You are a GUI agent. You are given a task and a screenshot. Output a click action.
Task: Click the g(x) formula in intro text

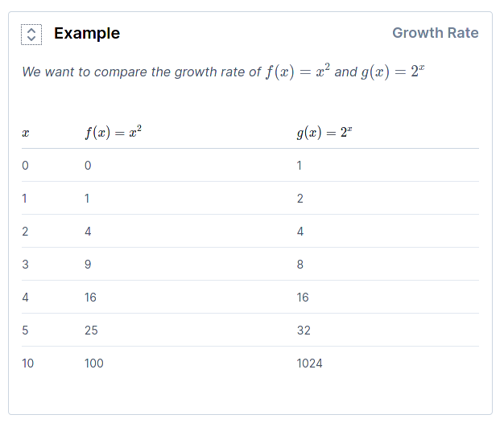[x=393, y=72]
